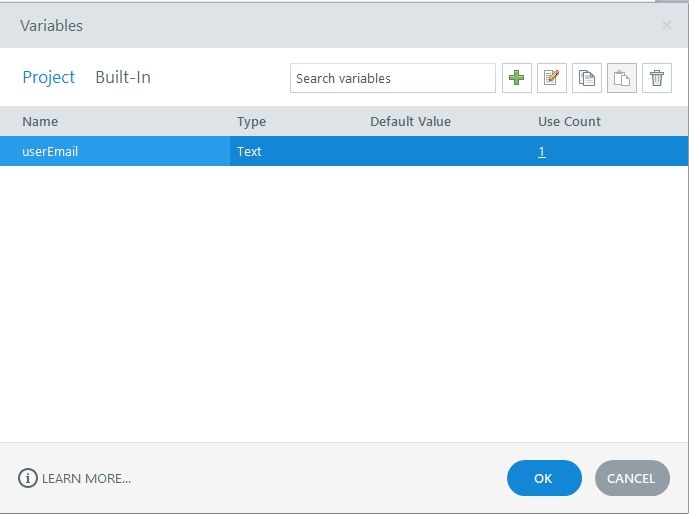689x514 pixels.
Task: Click the green plus Add variable icon
Action: coord(517,78)
